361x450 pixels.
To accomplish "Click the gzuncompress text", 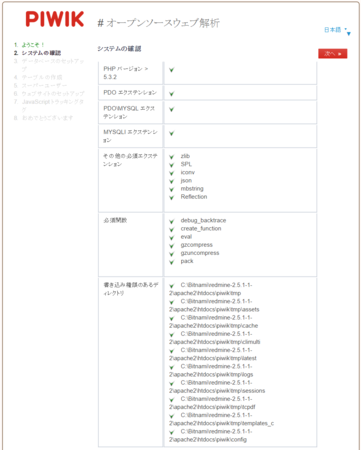I will [200, 253].
